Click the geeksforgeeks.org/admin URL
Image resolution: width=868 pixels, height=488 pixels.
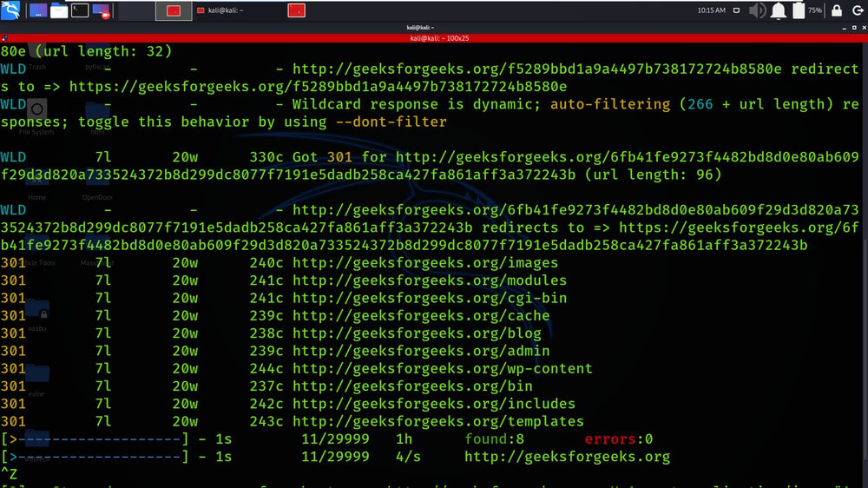421,351
